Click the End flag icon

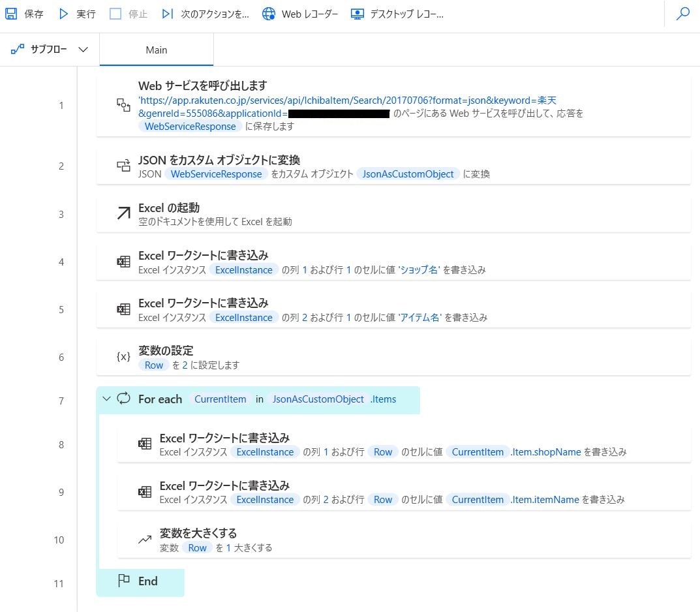(x=124, y=580)
